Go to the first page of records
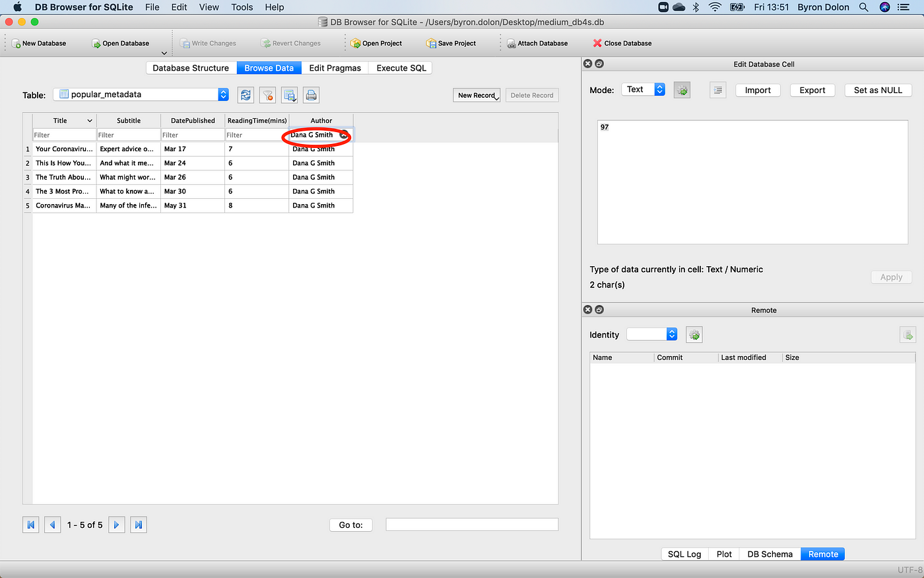Viewport: 924px width, 578px height. tap(30, 524)
